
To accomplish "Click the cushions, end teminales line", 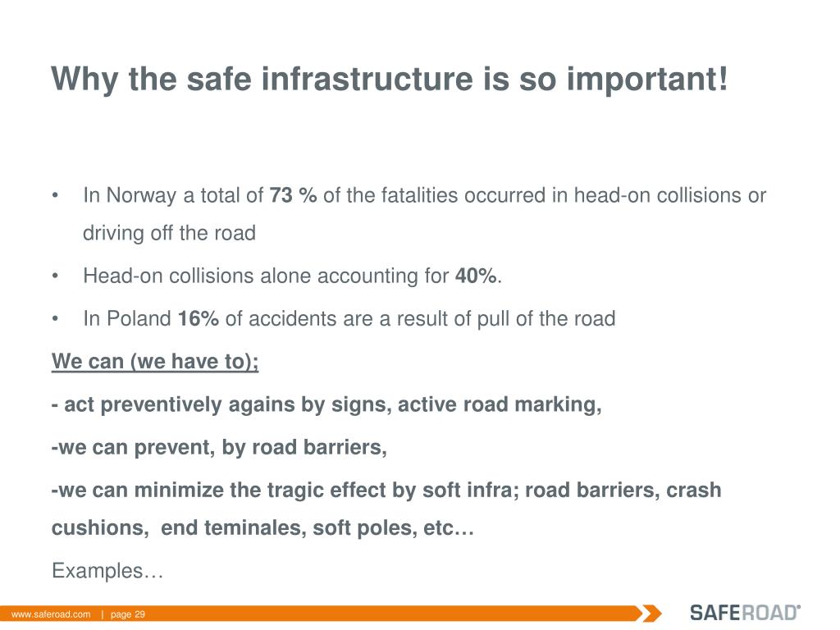I will click(262, 527).
